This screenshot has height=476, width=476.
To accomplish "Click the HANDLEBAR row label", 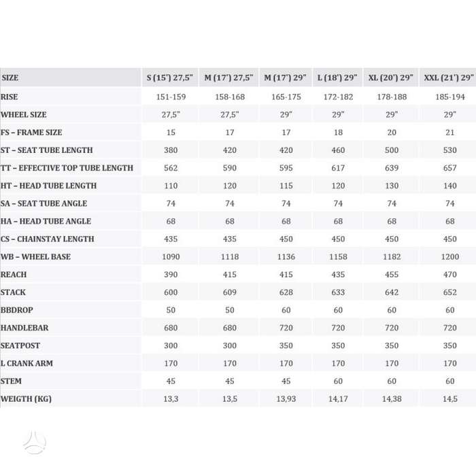I will point(24,328).
